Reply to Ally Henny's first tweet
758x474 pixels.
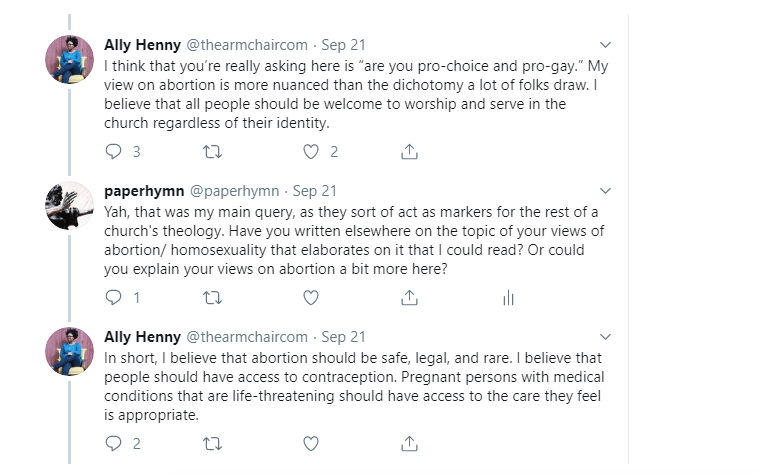(113, 152)
